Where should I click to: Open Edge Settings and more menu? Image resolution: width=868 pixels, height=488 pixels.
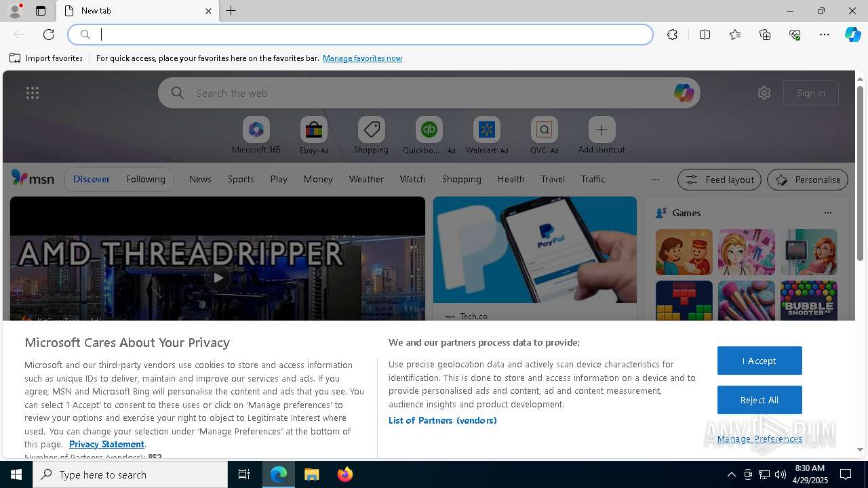point(825,35)
